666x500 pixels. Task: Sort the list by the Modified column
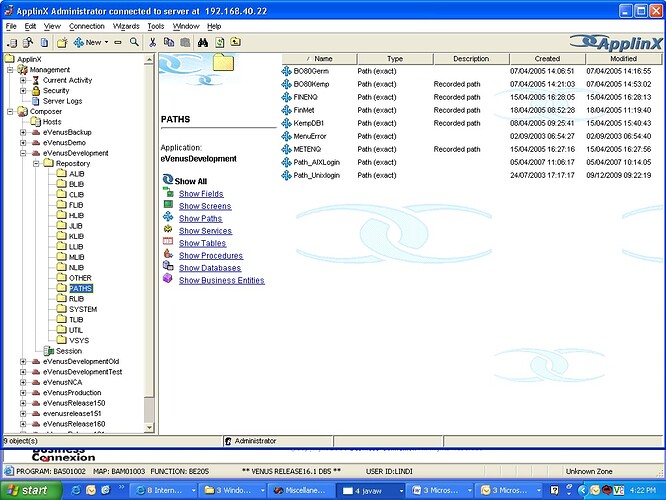coord(624,59)
